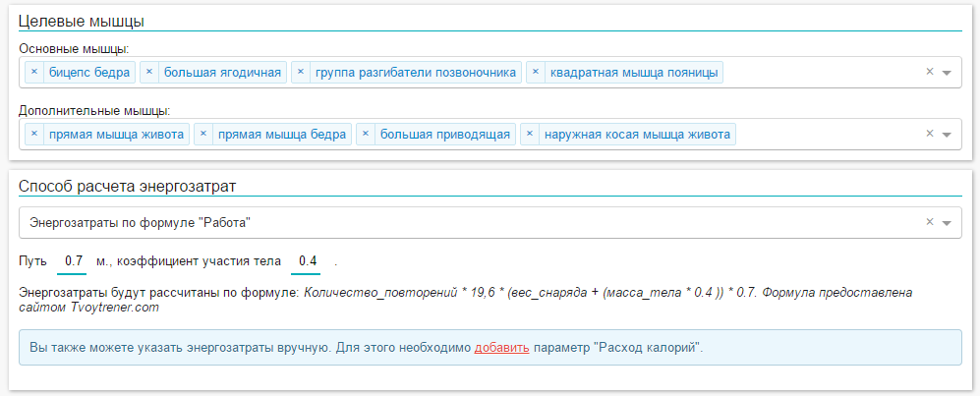
Task: Expand the «Основные мышцы» dropdown arrow
Action: (947, 73)
